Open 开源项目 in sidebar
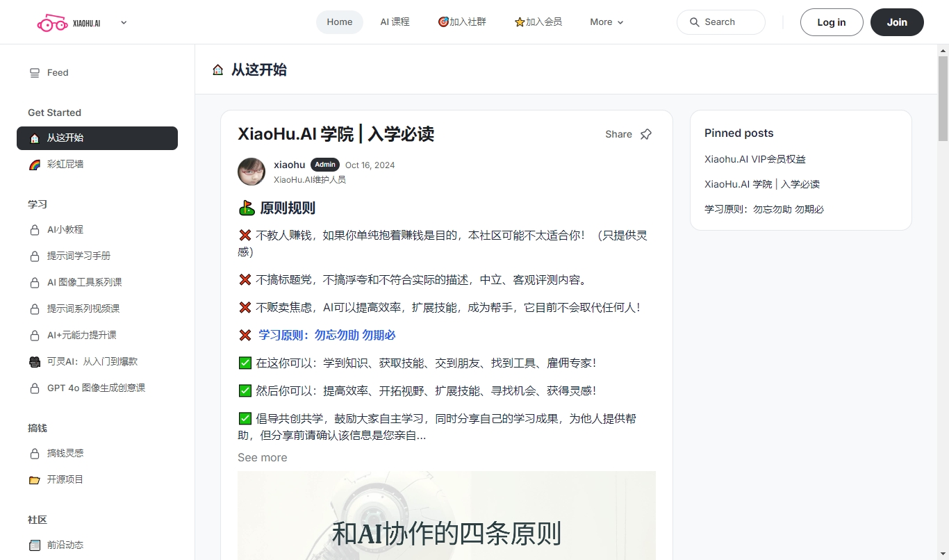This screenshot has height=560, width=949. 97,480
